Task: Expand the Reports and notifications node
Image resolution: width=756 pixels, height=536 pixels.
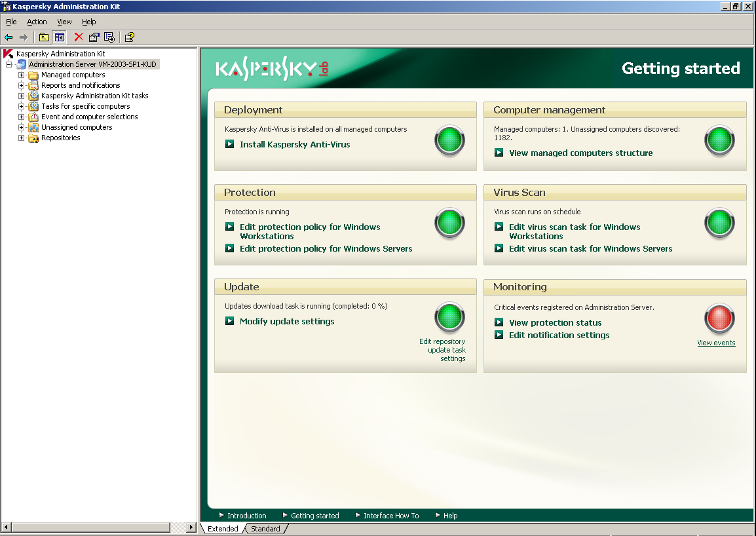Action: pyautogui.click(x=21, y=85)
